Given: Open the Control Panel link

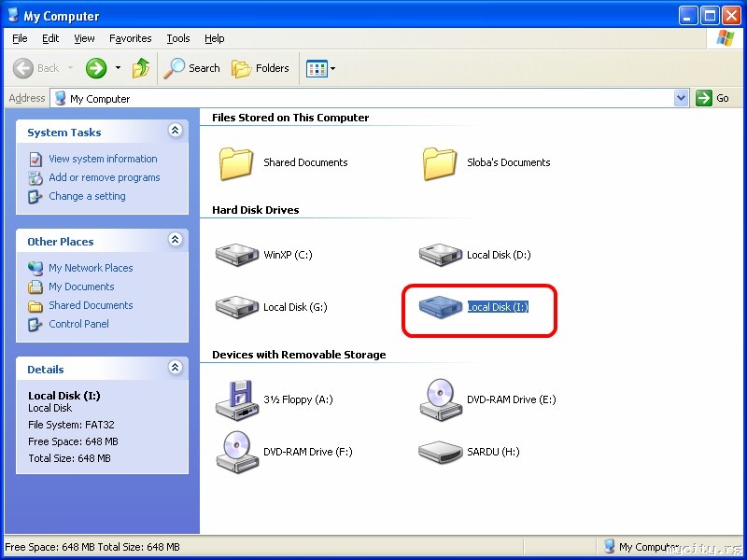Looking at the screenshot, I should [78, 324].
